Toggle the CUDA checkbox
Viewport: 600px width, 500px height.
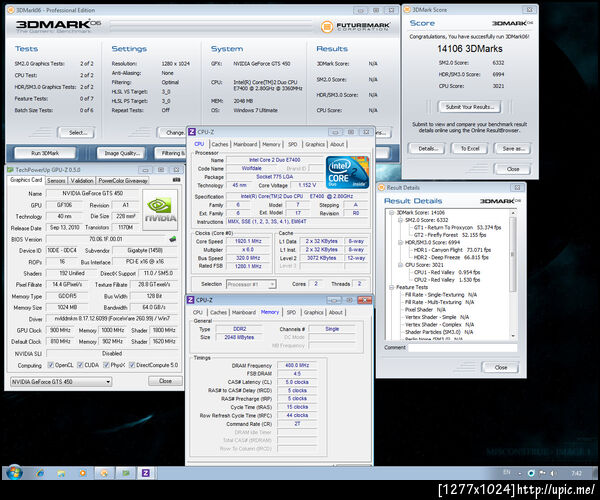82,365
